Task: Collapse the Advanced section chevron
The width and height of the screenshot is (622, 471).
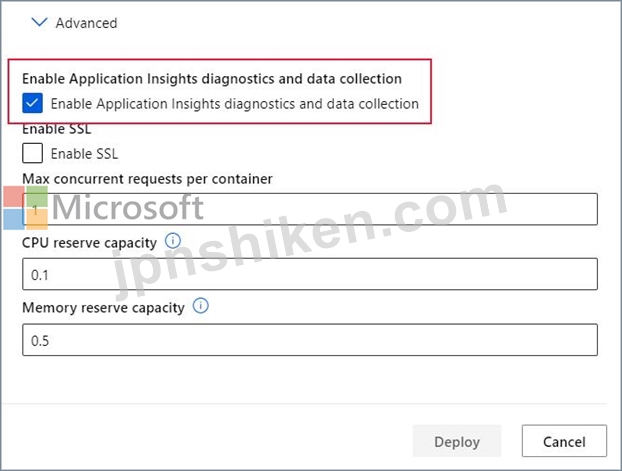Action: (x=39, y=22)
